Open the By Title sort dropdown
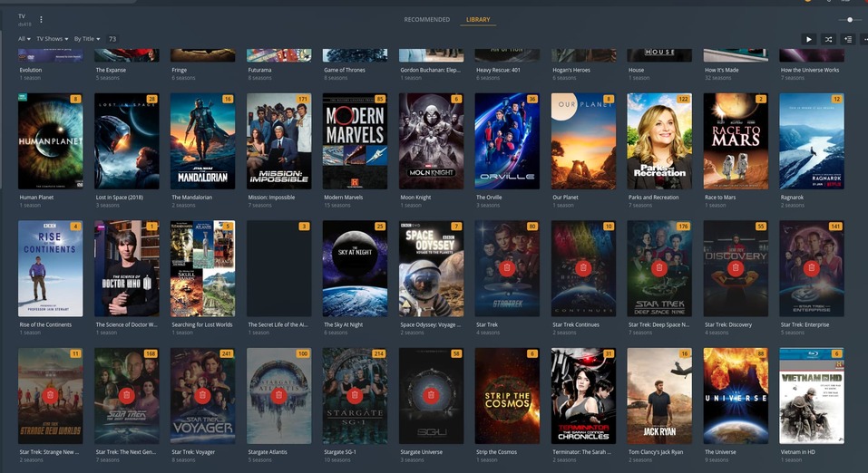The image size is (868, 473). coord(87,39)
